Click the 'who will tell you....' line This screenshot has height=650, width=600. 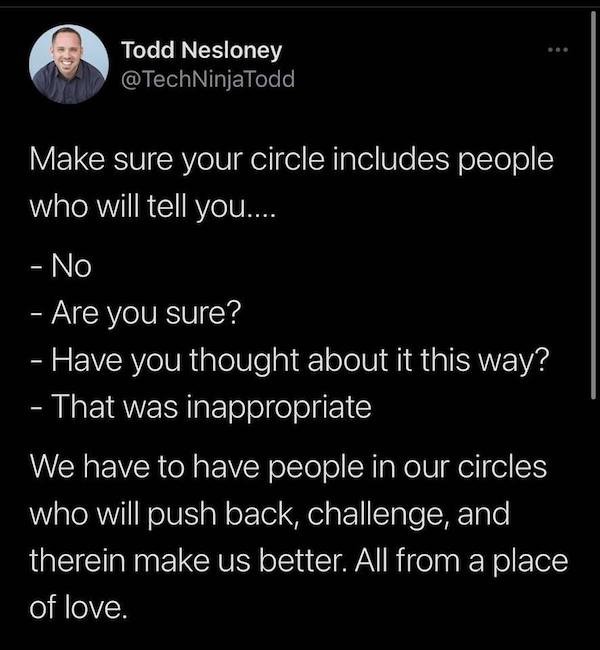pyautogui.click(x=152, y=207)
